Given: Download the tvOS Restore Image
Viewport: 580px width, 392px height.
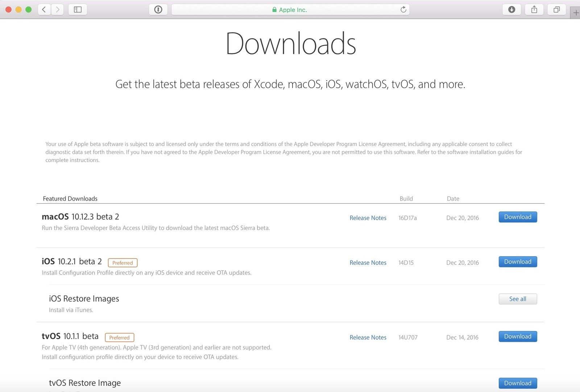Looking at the screenshot, I should point(517,383).
